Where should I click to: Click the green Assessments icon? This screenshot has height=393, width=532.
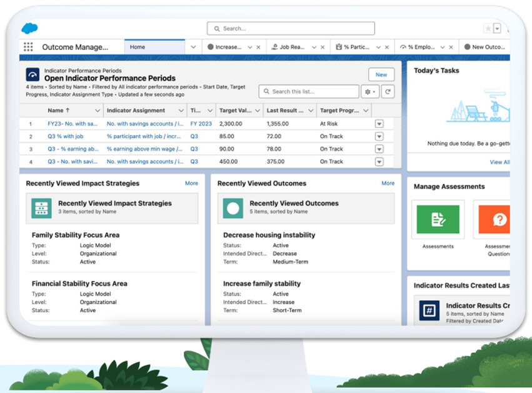(438, 219)
